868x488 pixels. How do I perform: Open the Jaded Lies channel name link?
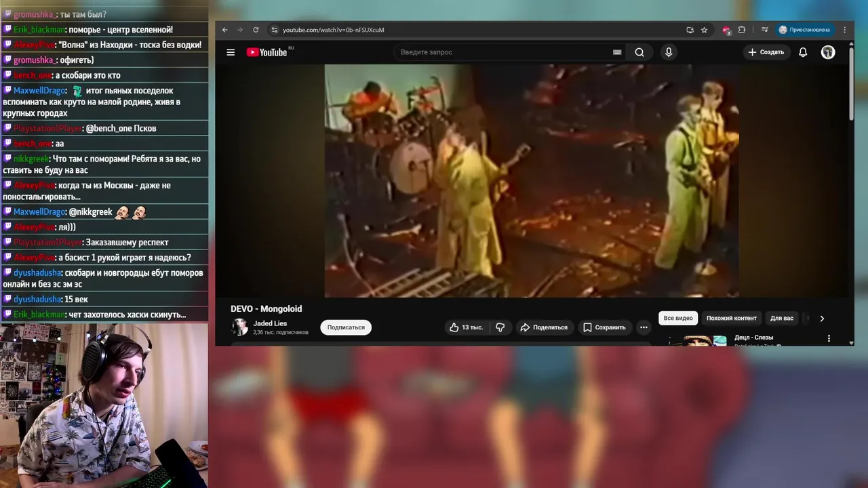[270, 323]
